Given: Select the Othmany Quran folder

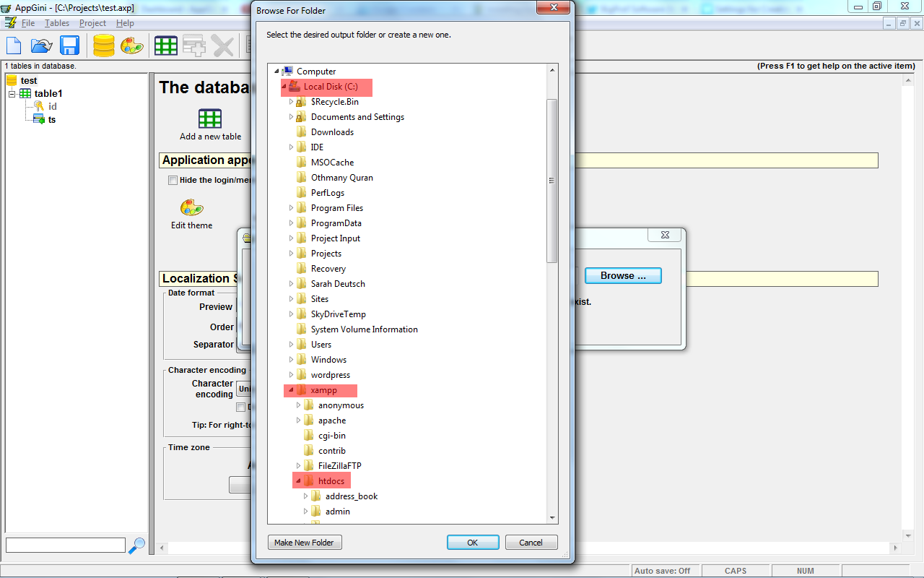Looking at the screenshot, I should 342,178.
